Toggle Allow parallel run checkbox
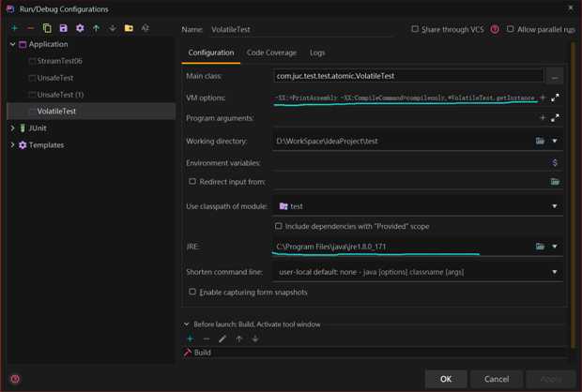The height and width of the screenshot is (392, 582). (x=511, y=29)
